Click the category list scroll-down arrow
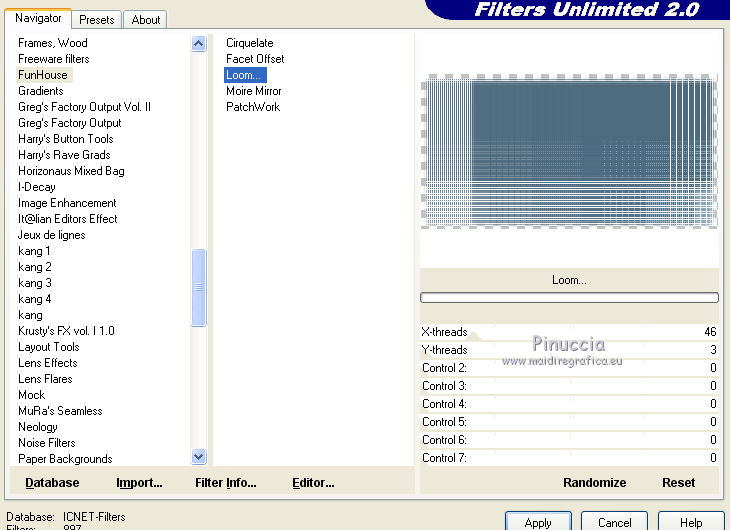Screen dimensions: 730x530 (x=198, y=456)
